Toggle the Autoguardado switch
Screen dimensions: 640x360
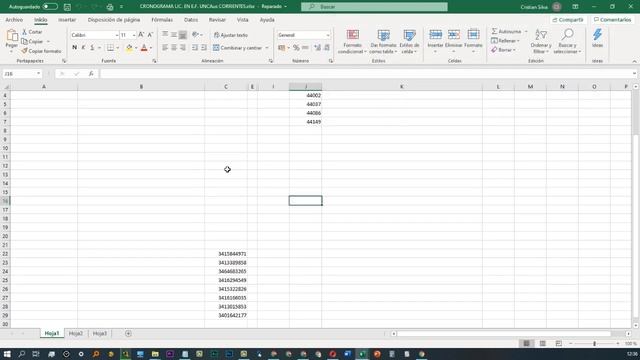point(50,7)
